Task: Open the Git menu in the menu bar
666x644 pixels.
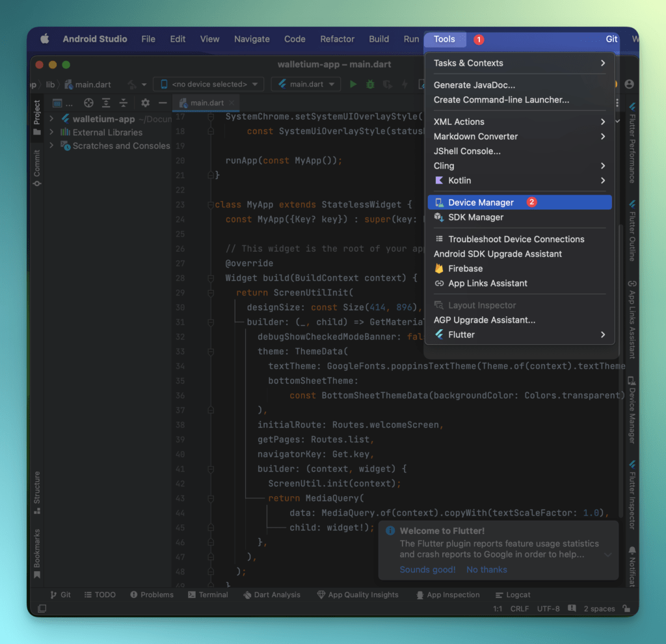Action: coord(611,39)
